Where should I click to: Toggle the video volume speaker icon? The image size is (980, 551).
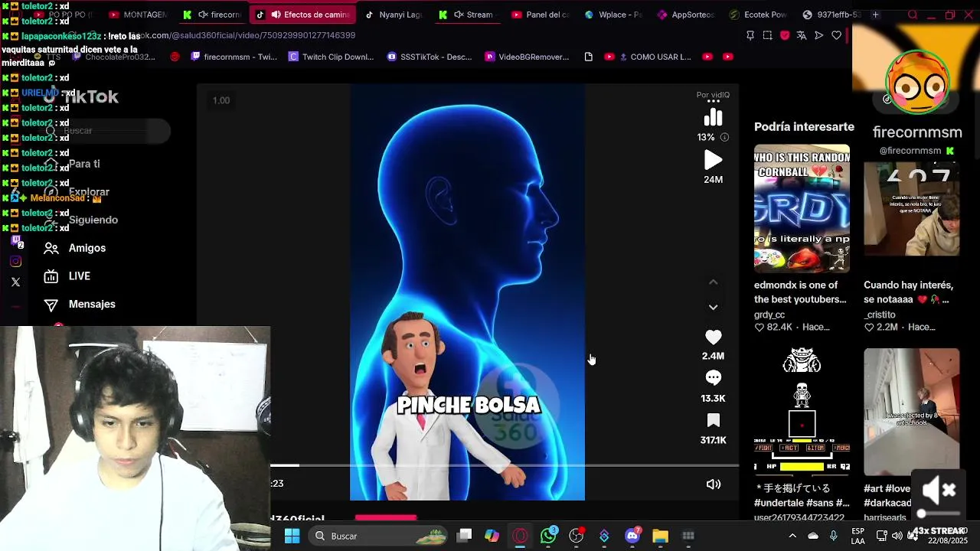coord(713,484)
